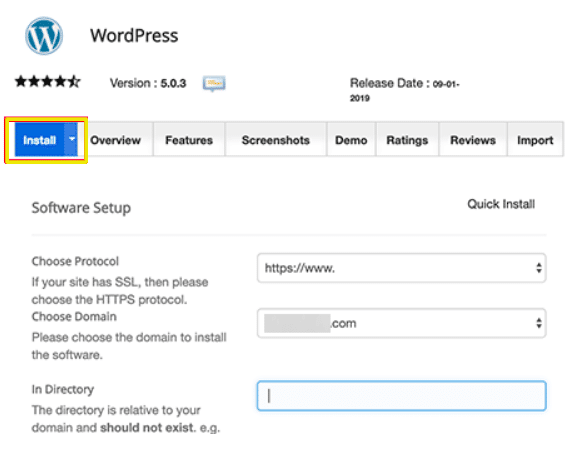
Task: Click the Choose Domain label
Action: point(74,316)
